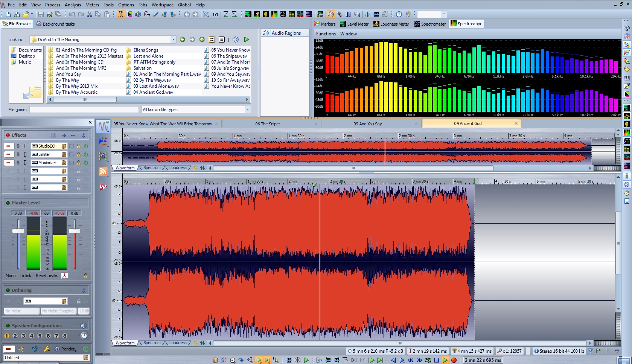This screenshot has width=632, height=364.
Task: Click the Mono button in Master Level
Action: pos(11,276)
